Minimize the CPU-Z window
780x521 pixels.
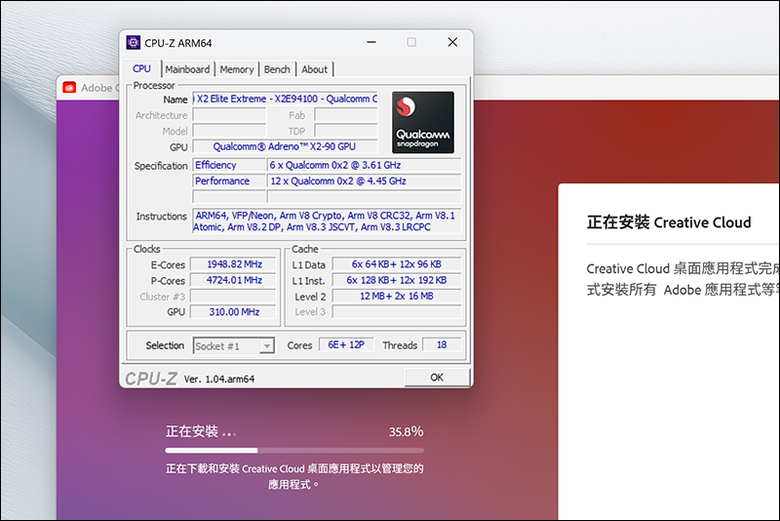click(x=372, y=42)
